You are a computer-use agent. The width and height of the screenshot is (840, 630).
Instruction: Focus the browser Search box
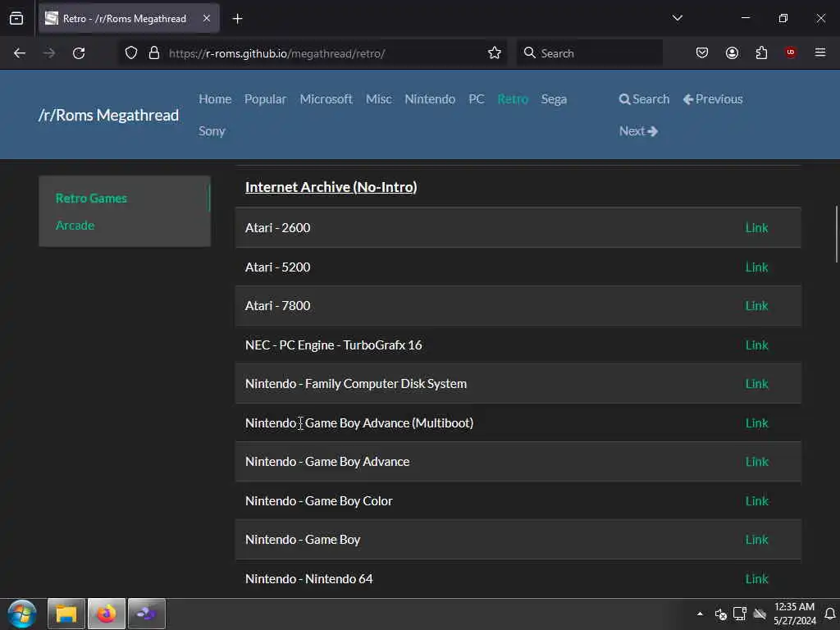click(x=589, y=53)
